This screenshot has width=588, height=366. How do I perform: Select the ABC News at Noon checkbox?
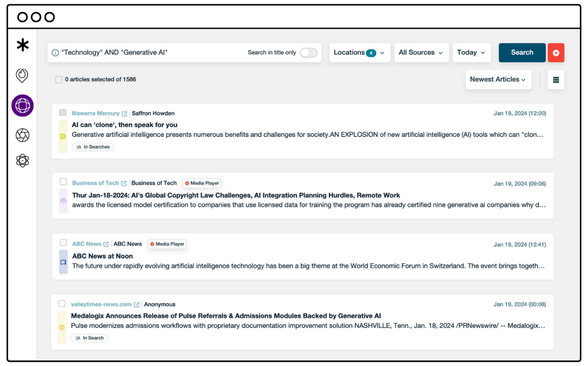[x=64, y=243]
